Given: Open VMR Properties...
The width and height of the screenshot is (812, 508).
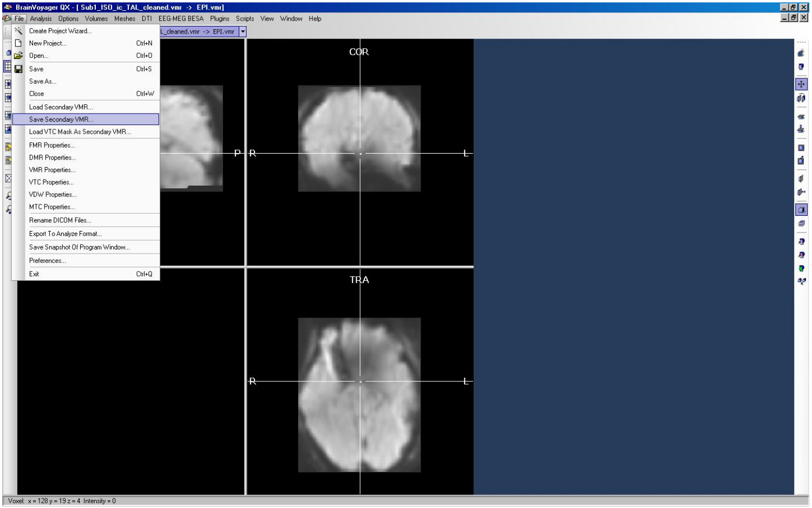Looking at the screenshot, I should (86, 170).
